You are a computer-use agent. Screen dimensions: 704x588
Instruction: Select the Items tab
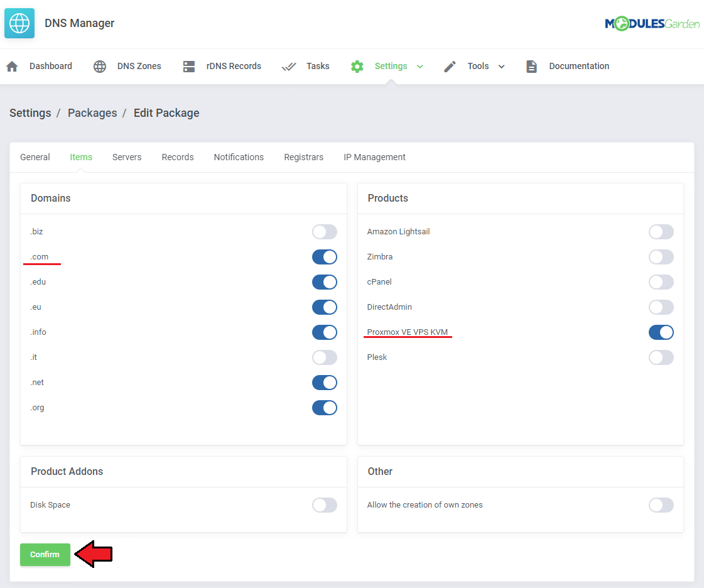click(81, 157)
